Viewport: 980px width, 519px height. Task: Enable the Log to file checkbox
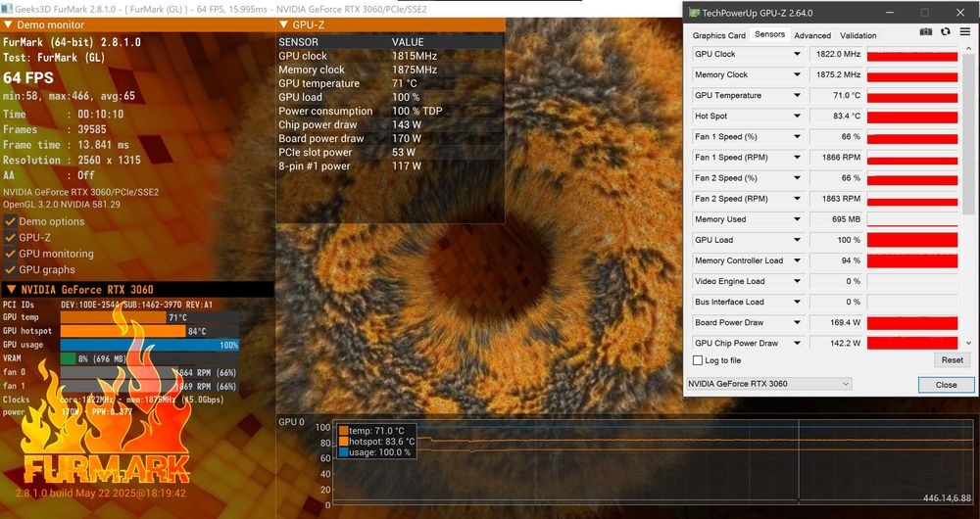pos(698,360)
